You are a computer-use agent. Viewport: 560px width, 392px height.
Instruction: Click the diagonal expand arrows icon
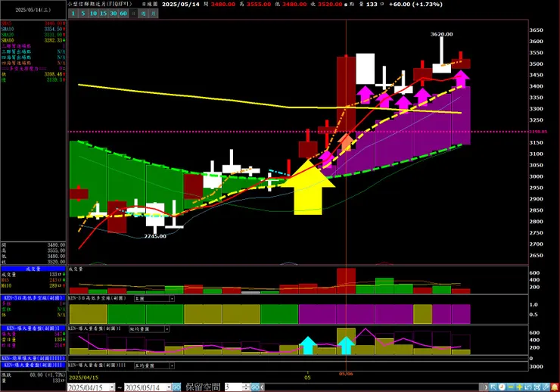[x=528, y=387]
